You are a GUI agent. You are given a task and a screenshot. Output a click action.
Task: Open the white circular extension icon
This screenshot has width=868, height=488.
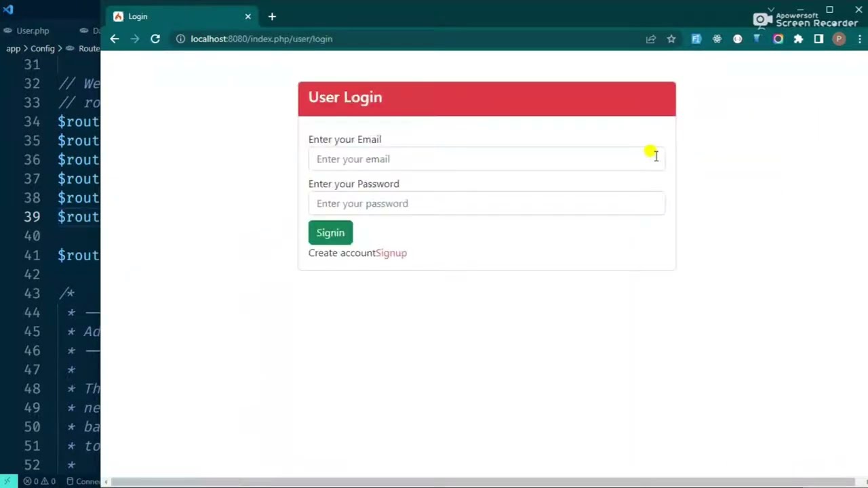point(738,39)
